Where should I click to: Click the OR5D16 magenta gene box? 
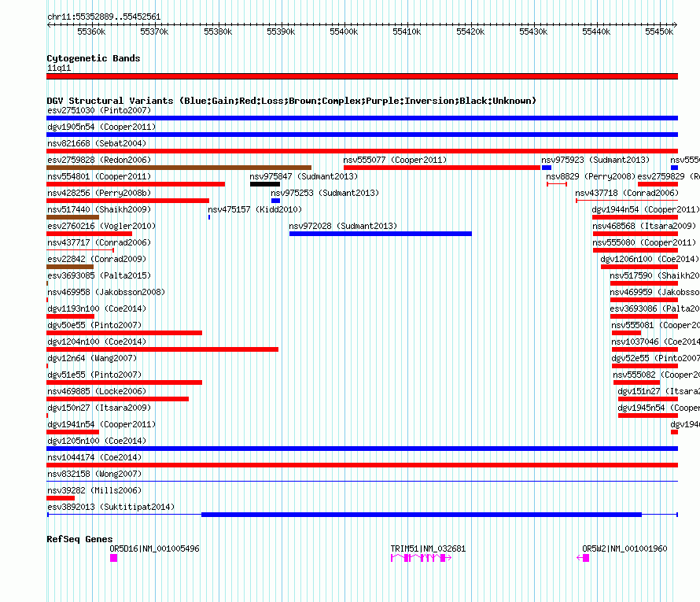(114, 558)
